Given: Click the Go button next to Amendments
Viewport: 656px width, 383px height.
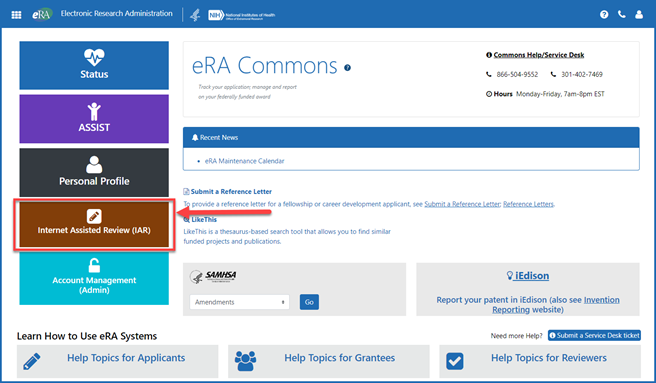Looking at the screenshot, I should coord(309,302).
